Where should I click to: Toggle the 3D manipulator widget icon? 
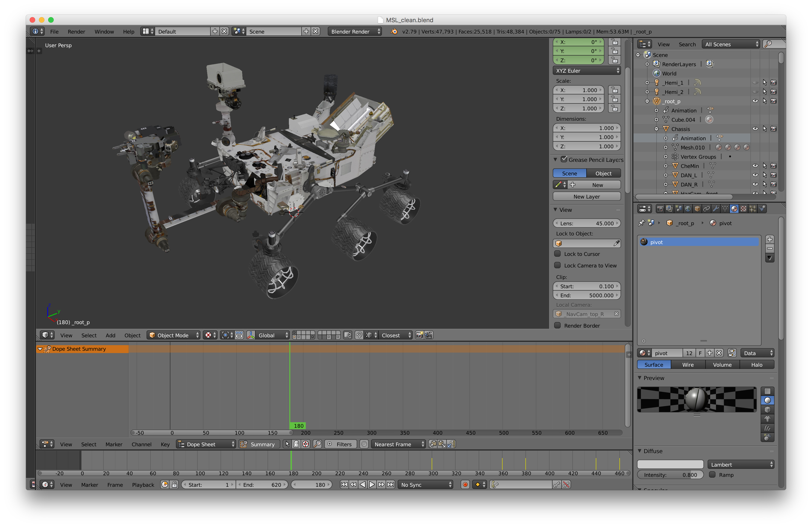coord(251,335)
